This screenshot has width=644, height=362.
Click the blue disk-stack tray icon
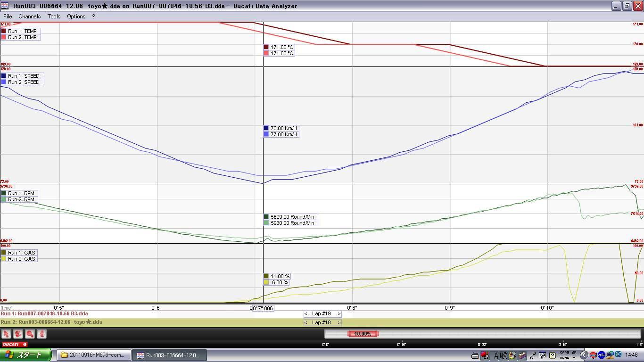click(618, 354)
